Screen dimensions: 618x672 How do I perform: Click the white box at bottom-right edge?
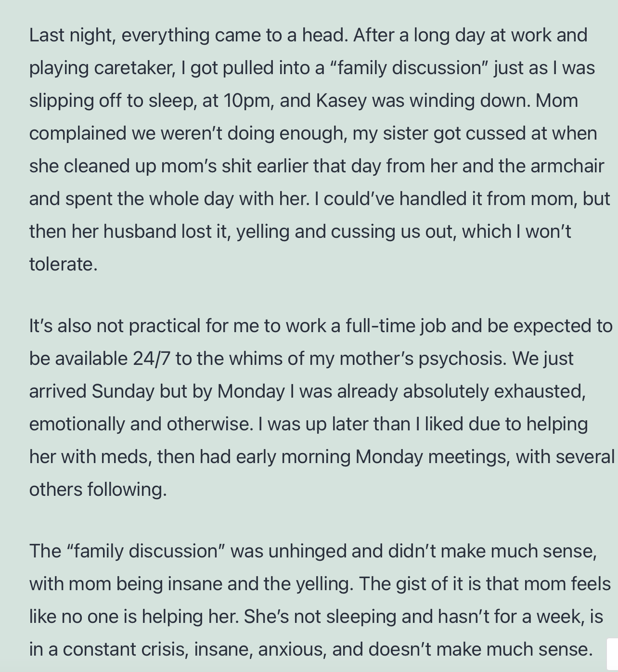pyautogui.click(x=613, y=655)
